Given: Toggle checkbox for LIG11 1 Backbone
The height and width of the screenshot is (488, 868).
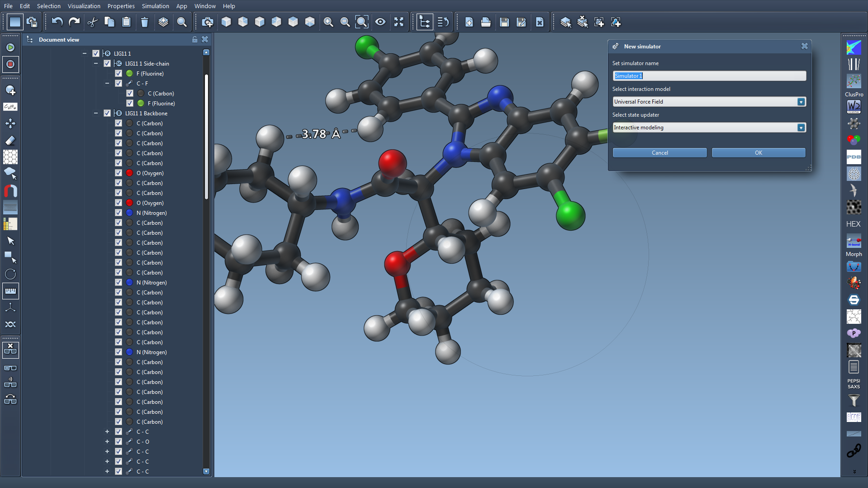Looking at the screenshot, I should pyautogui.click(x=107, y=113).
